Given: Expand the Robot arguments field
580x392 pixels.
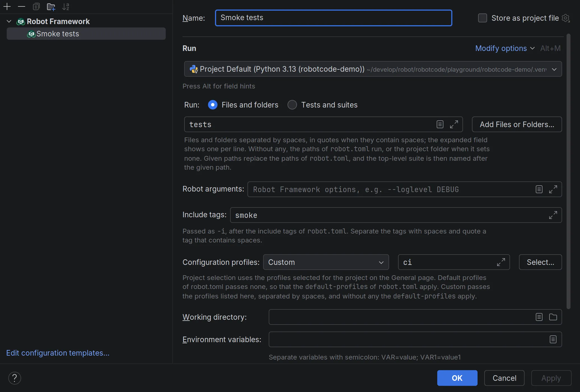Looking at the screenshot, I should tap(553, 189).
